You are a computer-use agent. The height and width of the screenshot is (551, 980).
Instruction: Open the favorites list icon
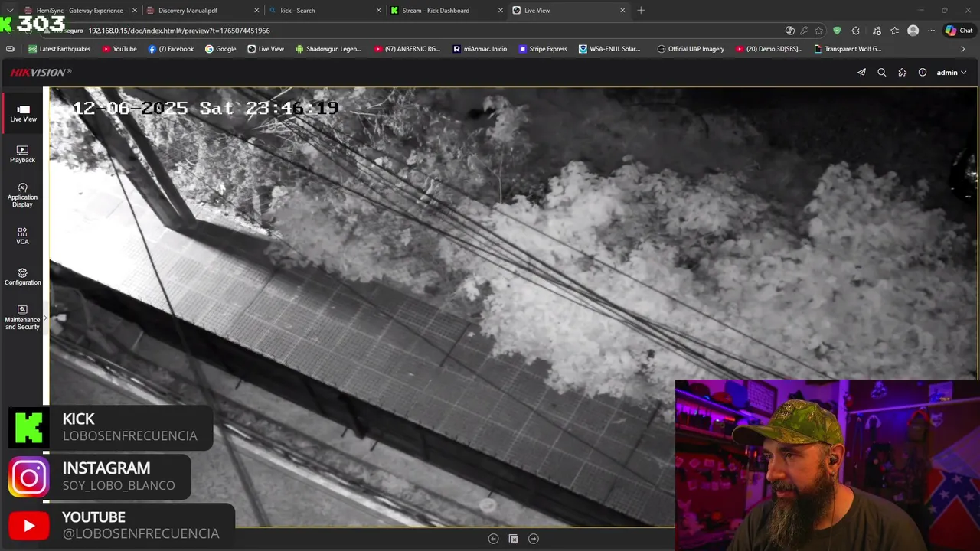pos(894,31)
